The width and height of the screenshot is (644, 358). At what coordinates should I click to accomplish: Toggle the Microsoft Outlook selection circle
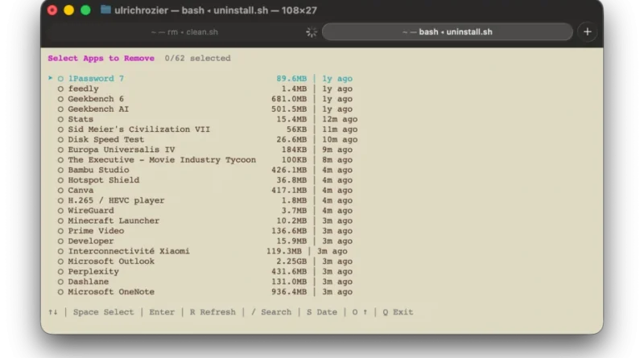(60, 261)
